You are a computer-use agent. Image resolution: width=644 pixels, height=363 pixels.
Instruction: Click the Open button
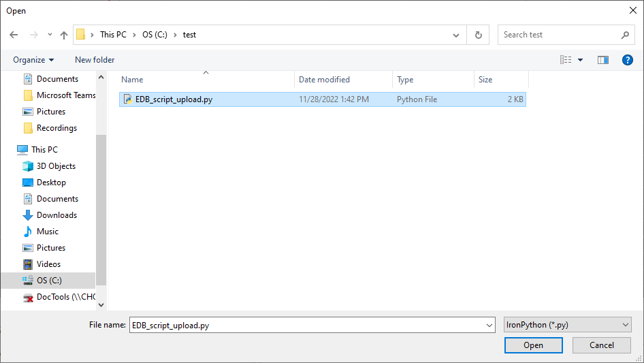point(533,345)
